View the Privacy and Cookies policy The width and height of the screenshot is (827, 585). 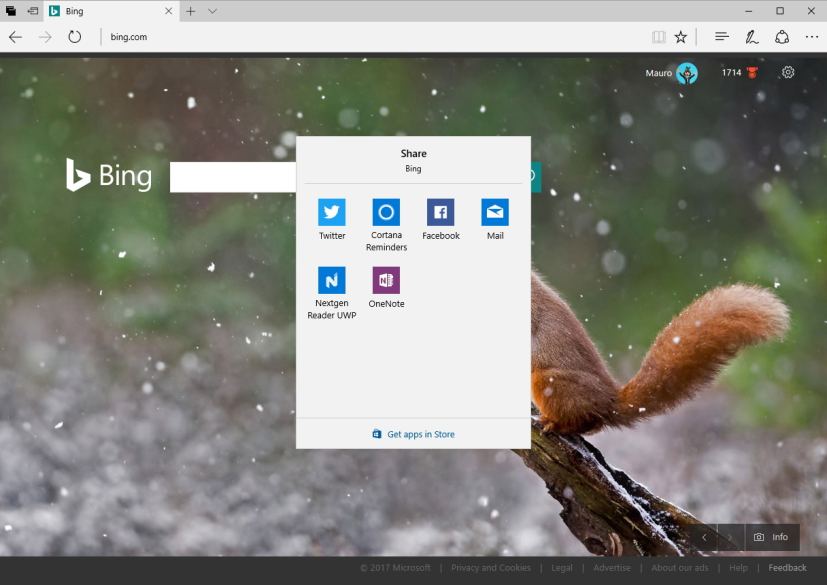(x=491, y=567)
